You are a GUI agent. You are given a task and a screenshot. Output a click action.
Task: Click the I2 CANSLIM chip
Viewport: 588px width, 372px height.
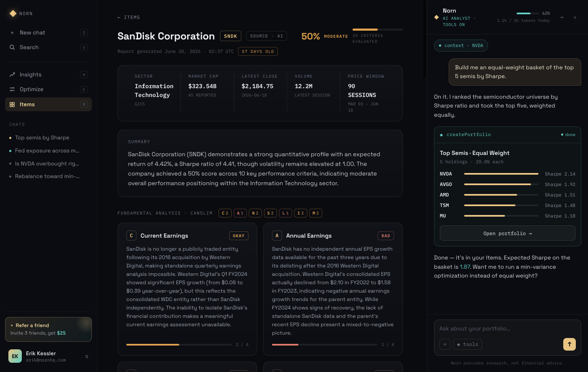click(x=301, y=213)
